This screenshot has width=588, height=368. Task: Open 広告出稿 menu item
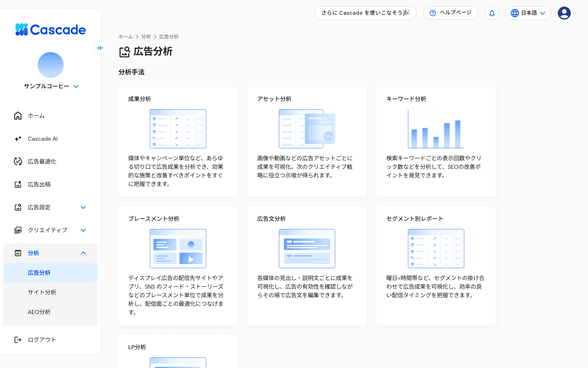(x=51, y=184)
